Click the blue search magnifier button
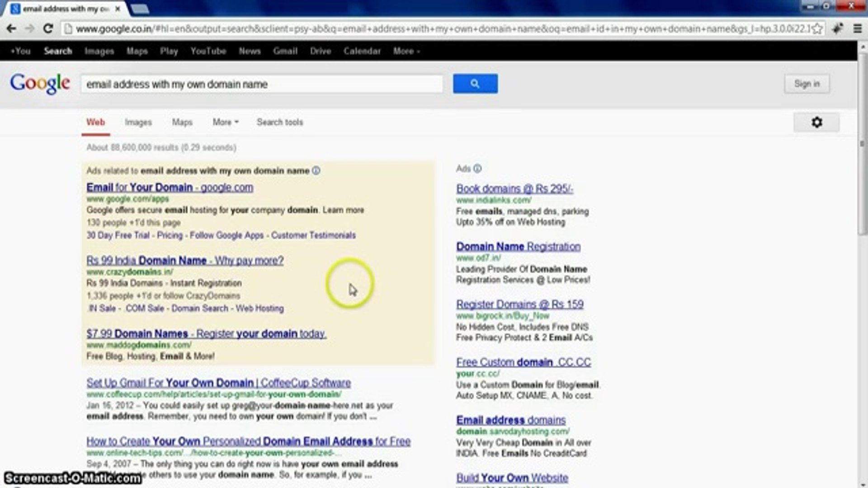 tap(475, 84)
